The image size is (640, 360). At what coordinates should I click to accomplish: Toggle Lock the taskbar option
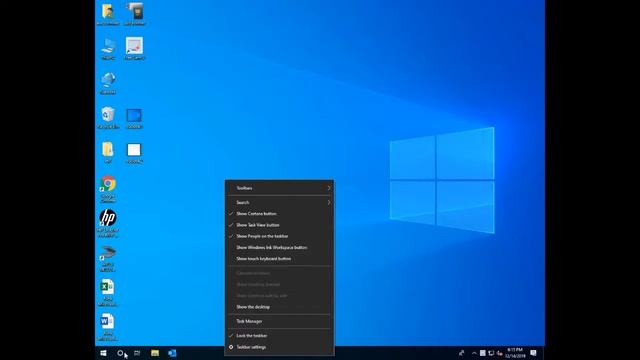[x=279, y=336]
